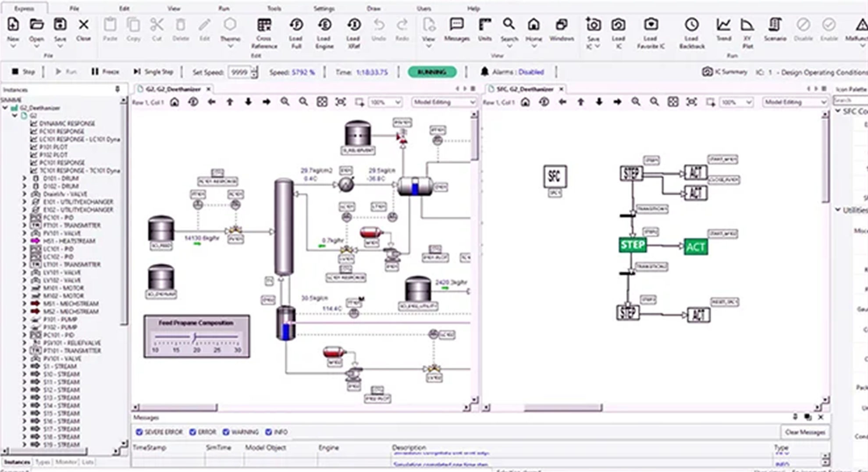Click the Load Engine icon
The width and height of the screenshot is (868, 472).
(x=324, y=25)
